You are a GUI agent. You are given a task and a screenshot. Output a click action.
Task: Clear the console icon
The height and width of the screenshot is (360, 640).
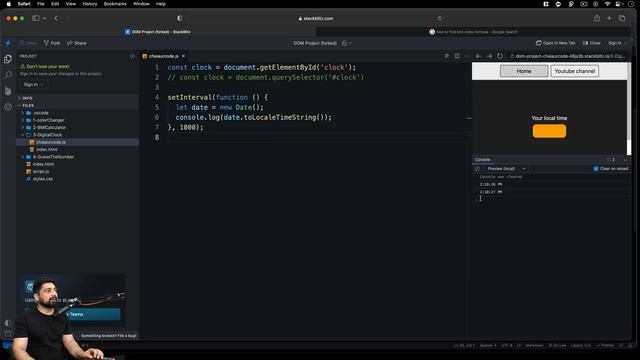(478, 169)
